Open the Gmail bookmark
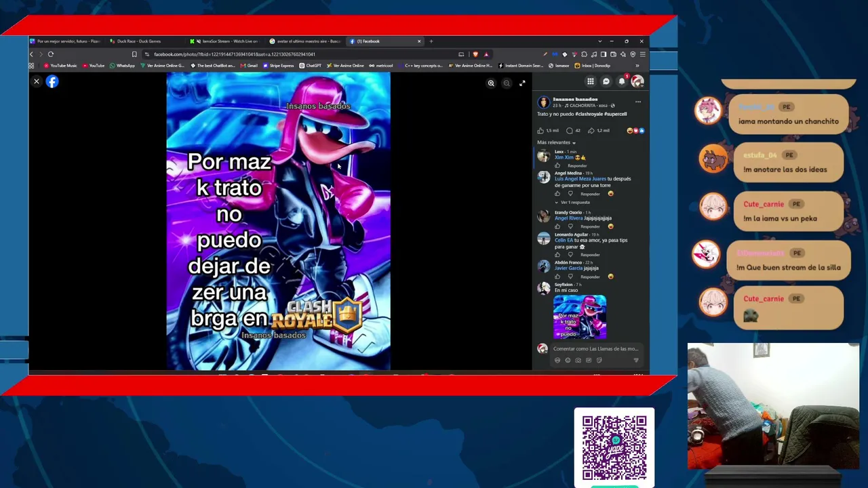Screen dimensions: 868x488 point(249,66)
